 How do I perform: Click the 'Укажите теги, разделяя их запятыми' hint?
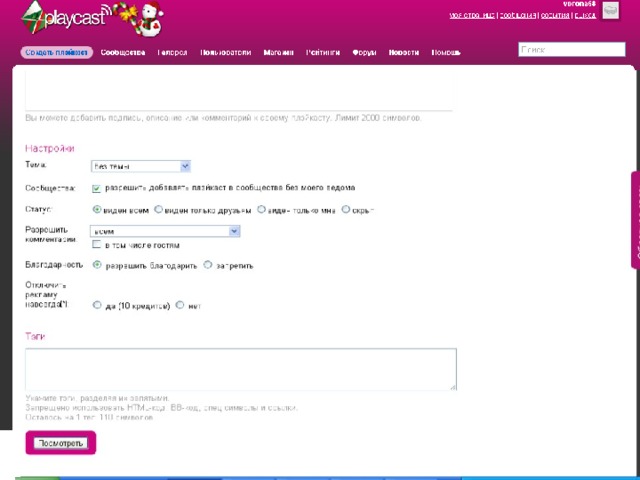97,398
